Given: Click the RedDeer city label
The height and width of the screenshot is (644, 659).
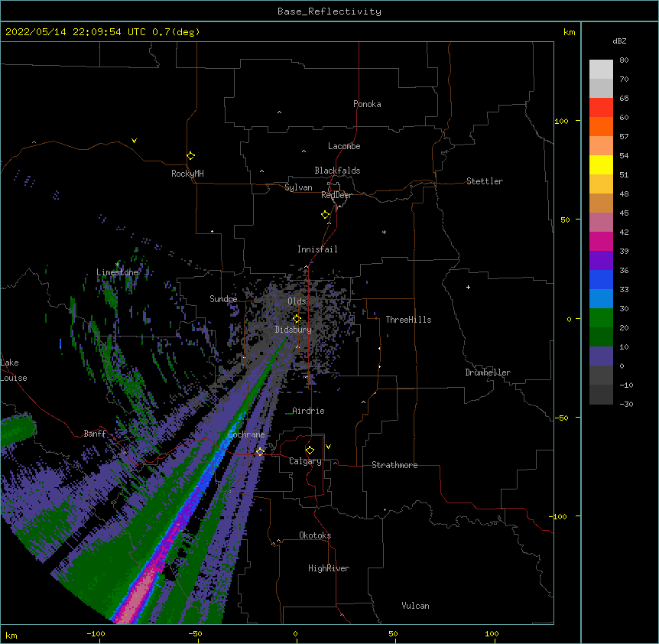Looking at the screenshot, I should pos(336,195).
